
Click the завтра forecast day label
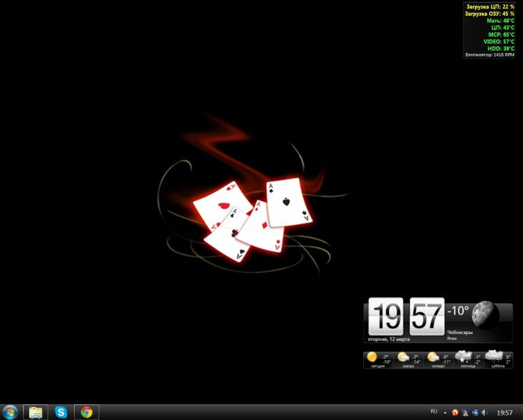tap(408, 366)
